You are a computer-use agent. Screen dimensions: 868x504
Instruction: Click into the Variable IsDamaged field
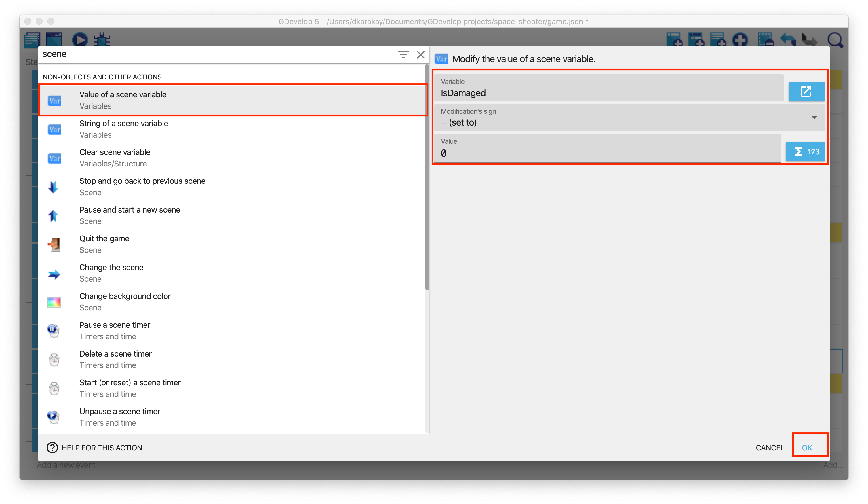pyautogui.click(x=608, y=93)
